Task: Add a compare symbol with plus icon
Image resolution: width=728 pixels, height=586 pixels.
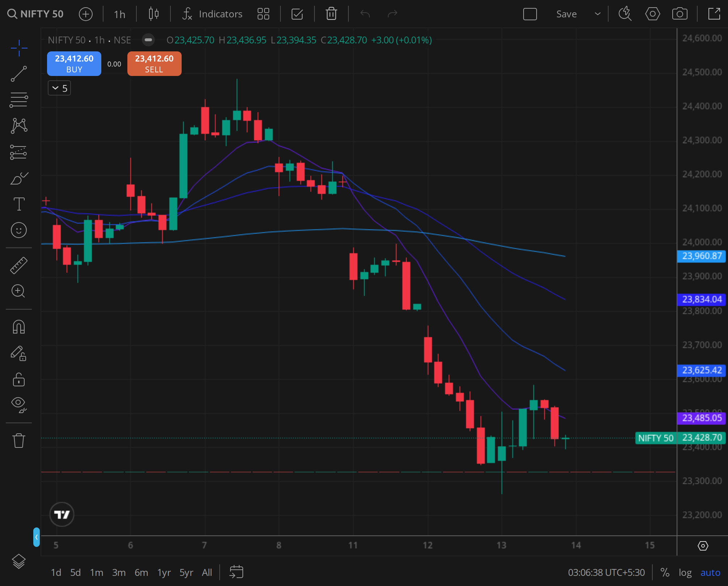Action: [86, 14]
